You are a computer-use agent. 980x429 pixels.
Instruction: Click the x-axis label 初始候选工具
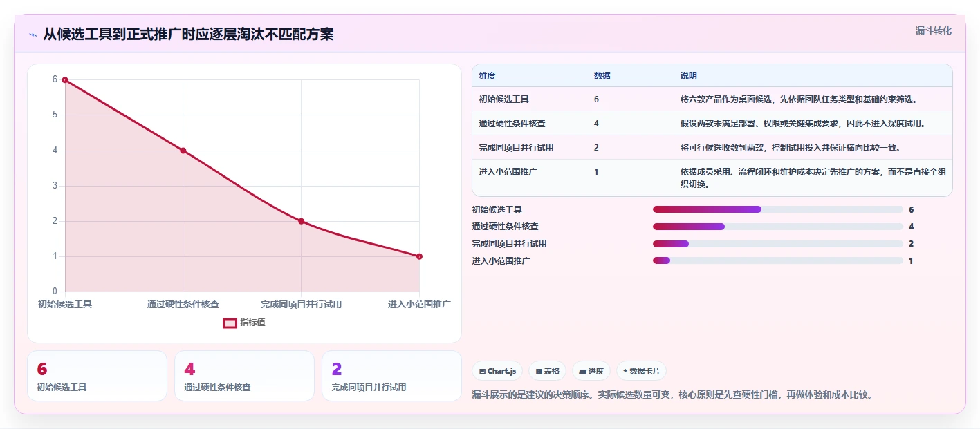coord(65,304)
